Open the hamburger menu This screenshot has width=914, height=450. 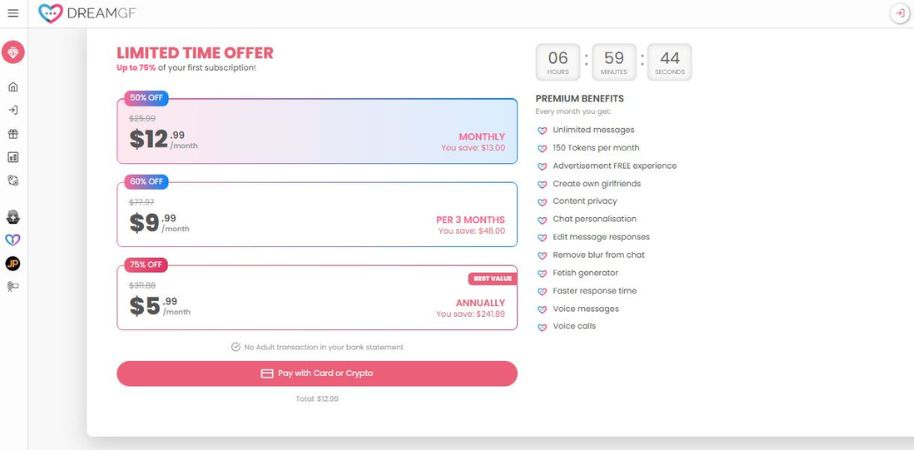tap(13, 13)
